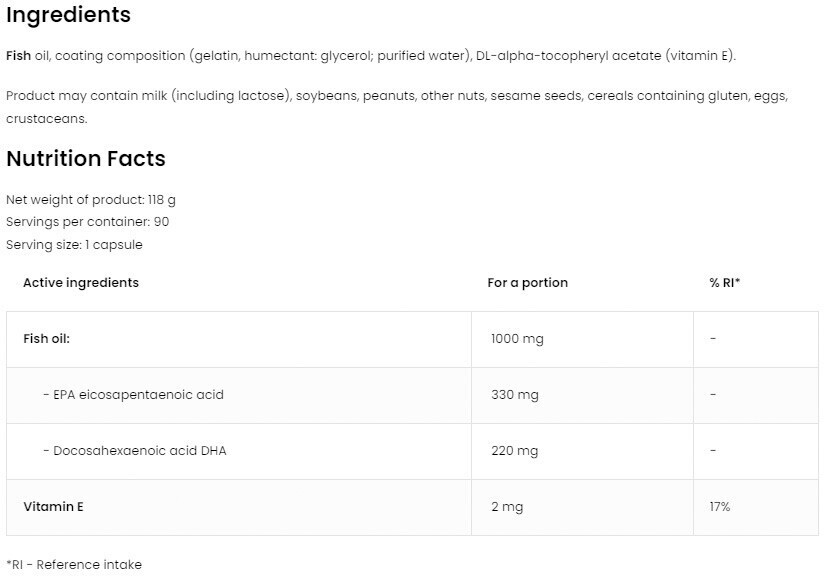824x576 pixels.
Task: Click the % RI* column header
Action: (x=724, y=283)
